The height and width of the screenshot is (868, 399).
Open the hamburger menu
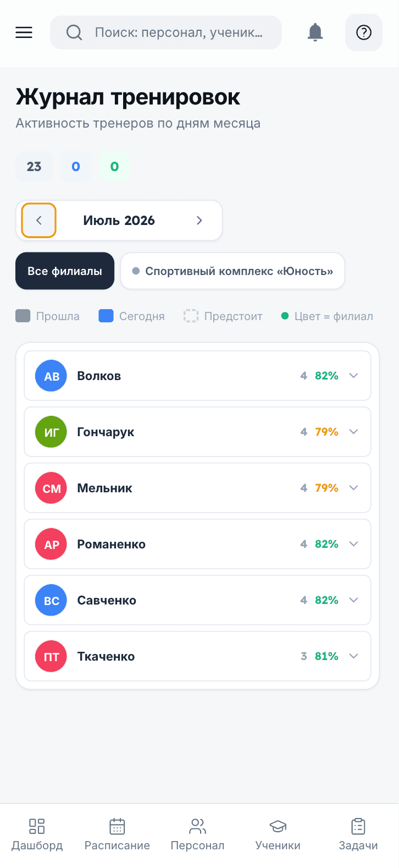(24, 32)
